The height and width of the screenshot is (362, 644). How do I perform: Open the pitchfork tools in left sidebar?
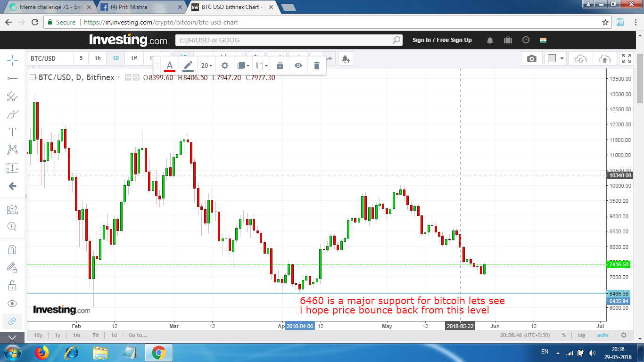(12, 96)
